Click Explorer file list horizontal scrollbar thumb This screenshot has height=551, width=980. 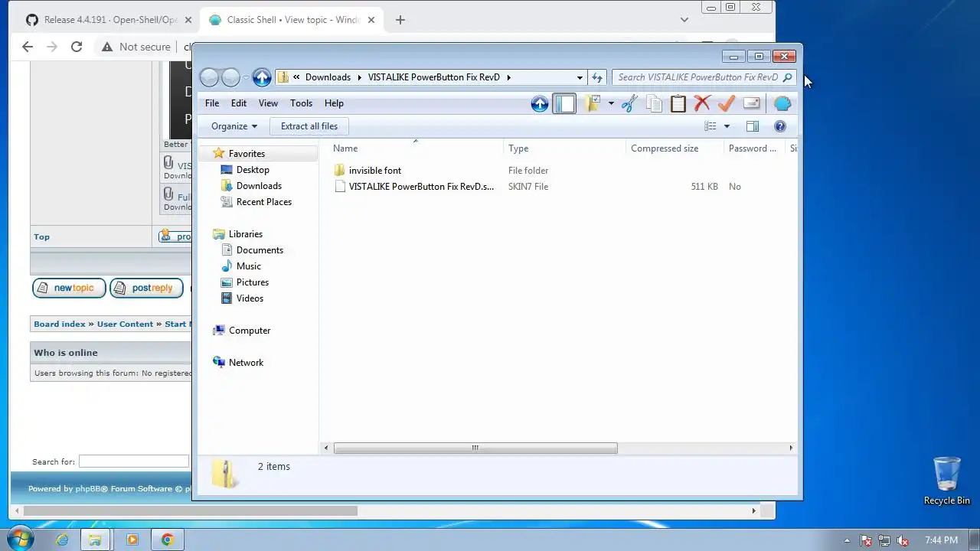click(x=475, y=448)
